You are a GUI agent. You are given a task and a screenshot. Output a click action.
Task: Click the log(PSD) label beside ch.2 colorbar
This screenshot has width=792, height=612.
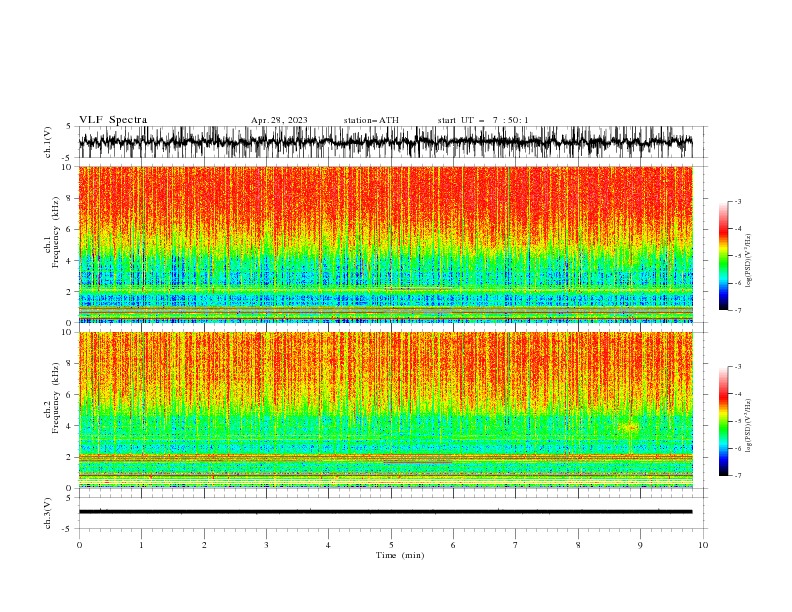(x=748, y=425)
